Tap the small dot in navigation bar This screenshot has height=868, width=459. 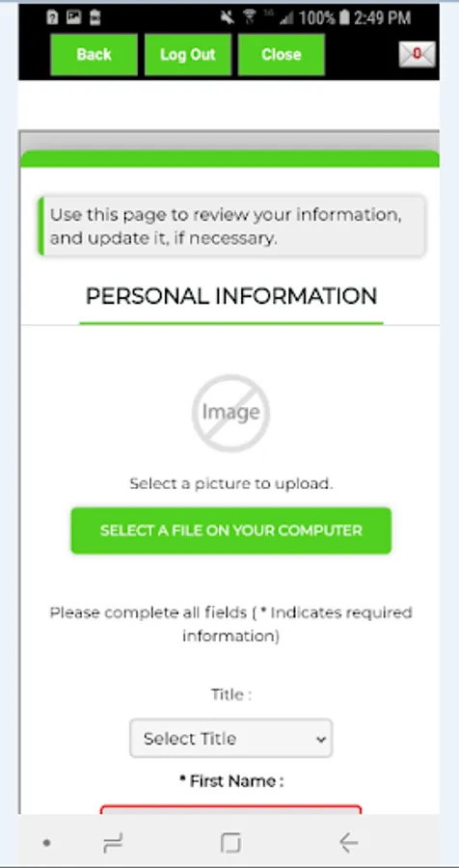(47, 843)
